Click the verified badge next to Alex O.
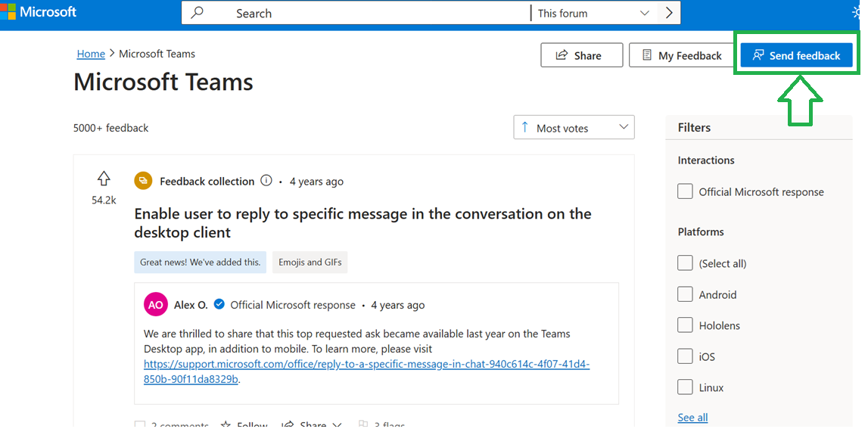Image resolution: width=868 pixels, height=429 pixels. click(x=219, y=304)
